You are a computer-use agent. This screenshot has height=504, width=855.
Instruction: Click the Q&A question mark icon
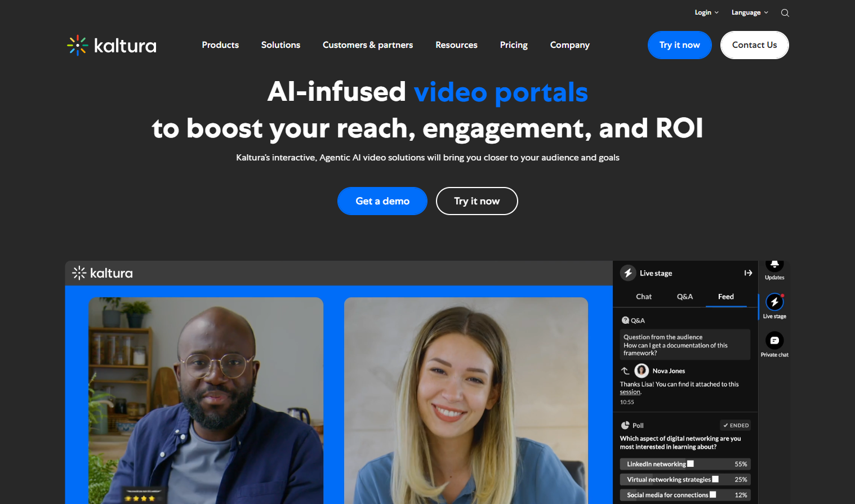pyautogui.click(x=625, y=320)
